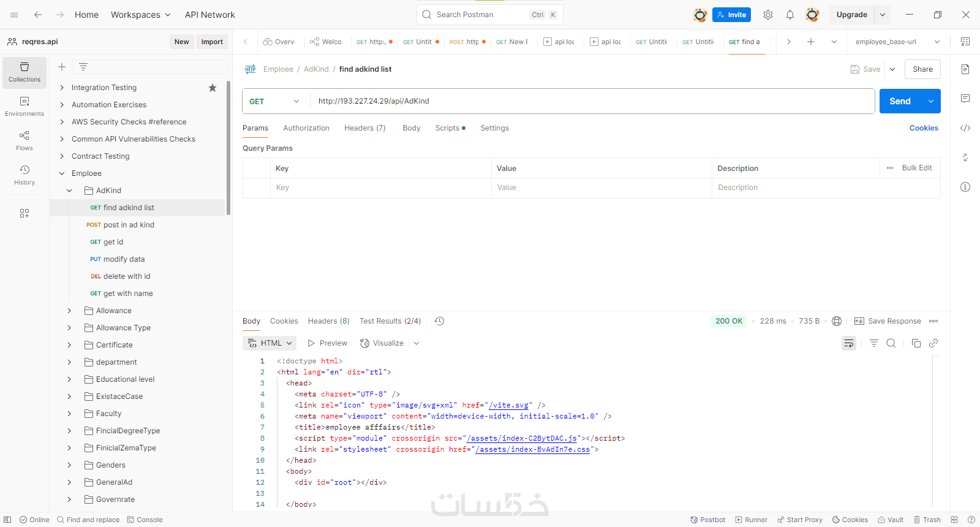
Task: Open the Cookies link on the request
Action: [924, 128]
